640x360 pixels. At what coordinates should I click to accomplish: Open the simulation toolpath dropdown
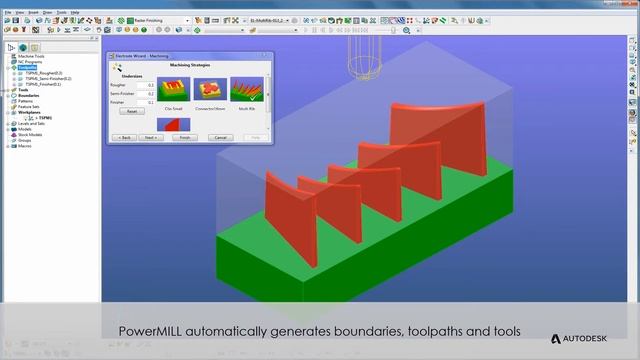[242, 30]
